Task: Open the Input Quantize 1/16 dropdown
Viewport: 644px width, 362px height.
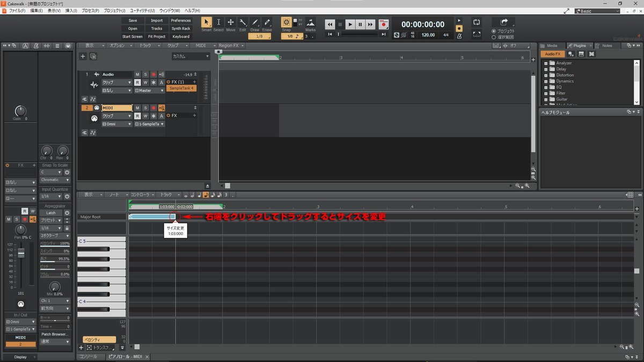Action: point(52,196)
